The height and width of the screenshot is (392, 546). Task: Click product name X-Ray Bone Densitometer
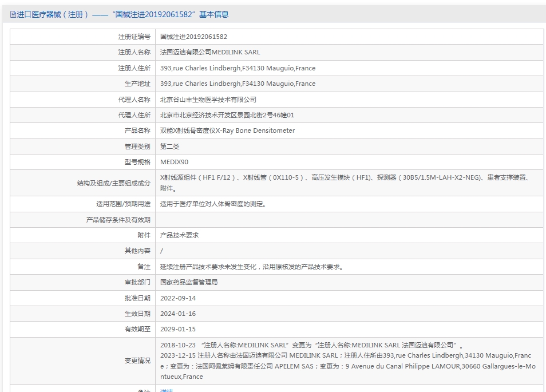coord(255,130)
